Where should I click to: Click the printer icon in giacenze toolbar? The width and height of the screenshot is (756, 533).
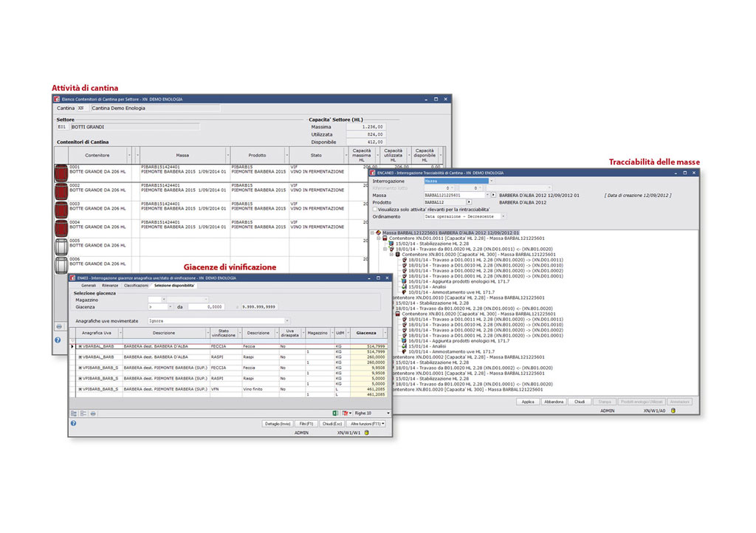pos(93,413)
